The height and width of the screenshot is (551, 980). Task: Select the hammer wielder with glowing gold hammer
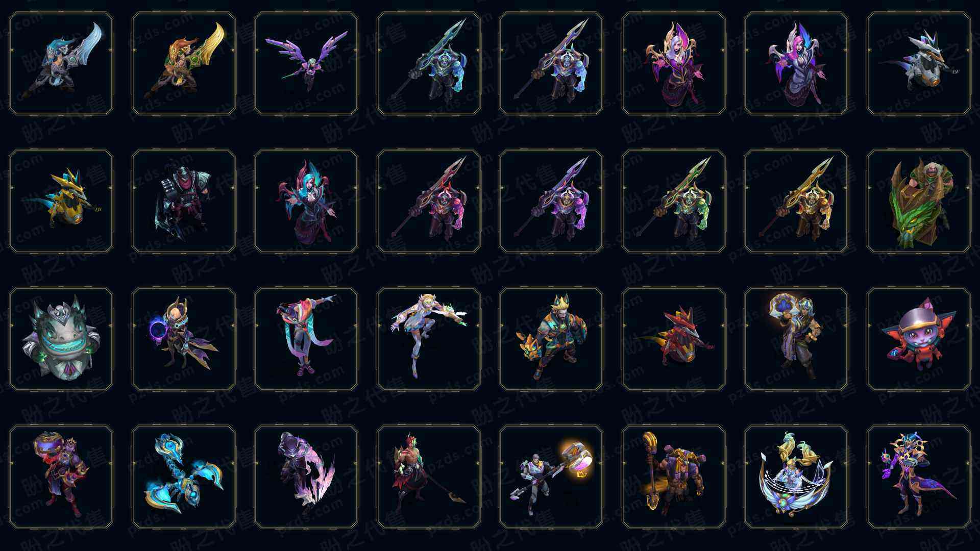551,477
